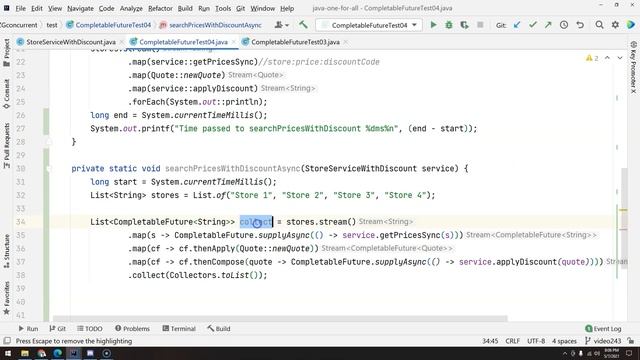Click the horizontal scrollbar of the editor
The image size is (640, 360).
[x=280, y=318]
